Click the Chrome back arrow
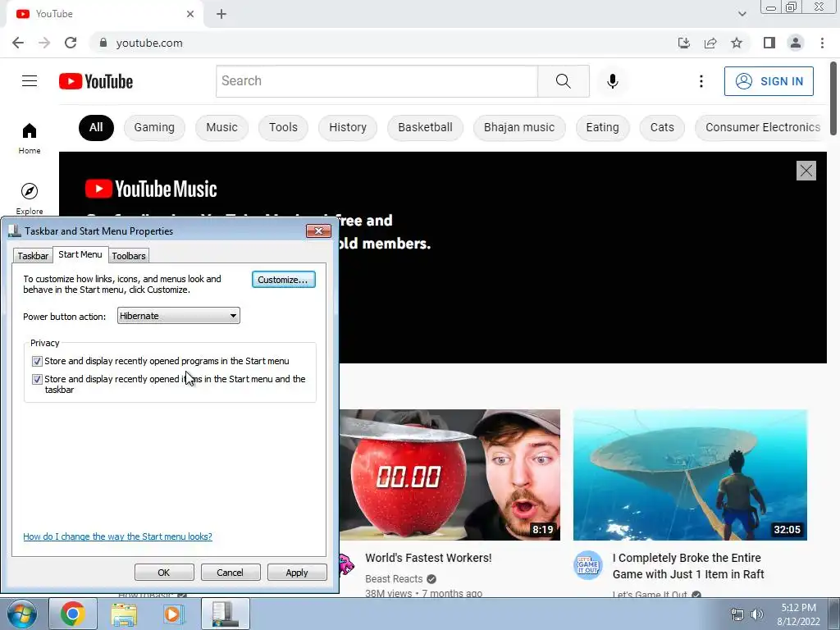Image resolution: width=840 pixels, height=630 pixels. pyautogui.click(x=18, y=43)
